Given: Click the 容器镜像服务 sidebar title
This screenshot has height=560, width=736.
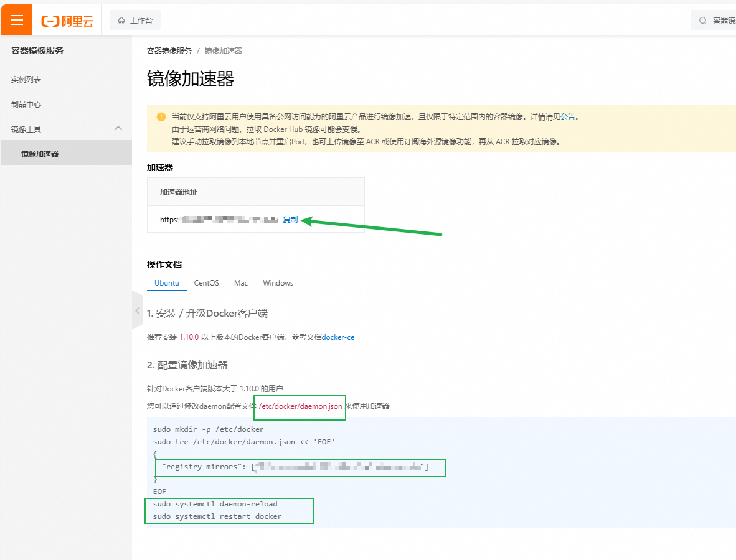Looking at the screenshot, I should (37, 50).
